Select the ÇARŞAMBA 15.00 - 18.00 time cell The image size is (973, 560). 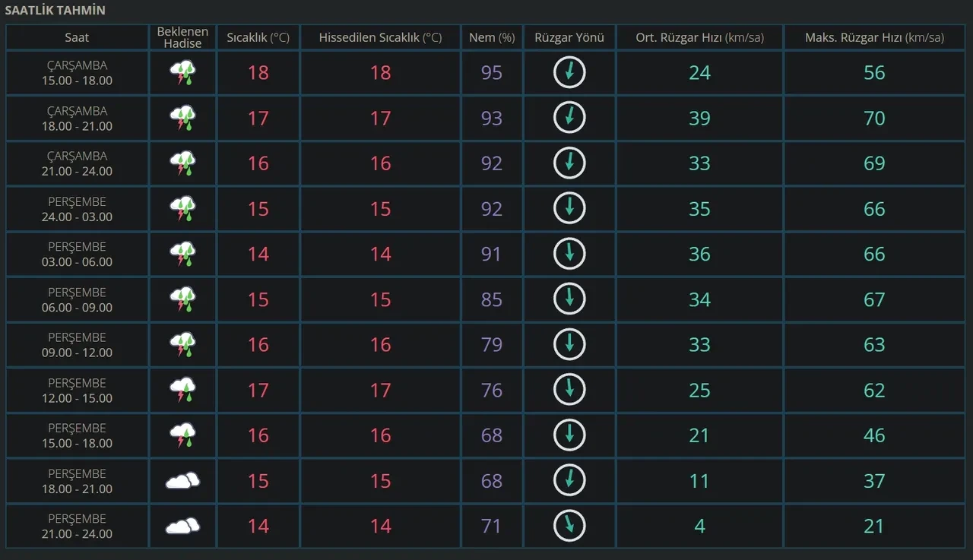tap(77, 73)
